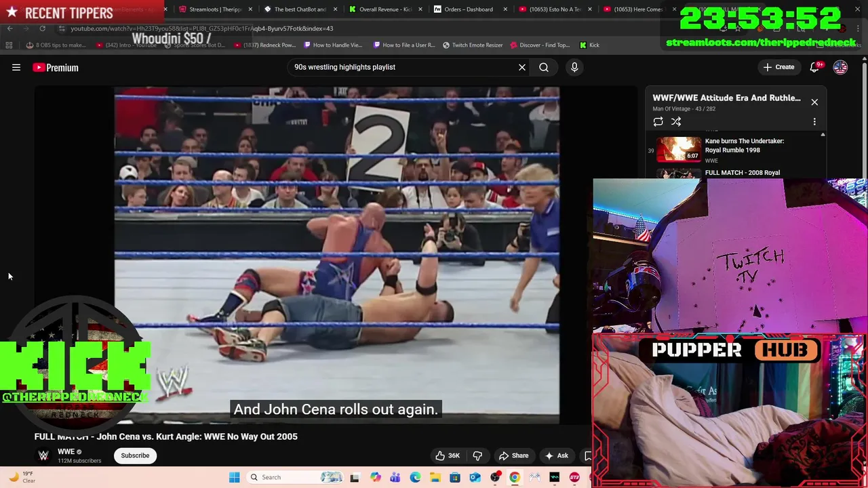The width and height of the screenshot is (868, 488).
Task: Click the wrestling video player
Action: 337,256
